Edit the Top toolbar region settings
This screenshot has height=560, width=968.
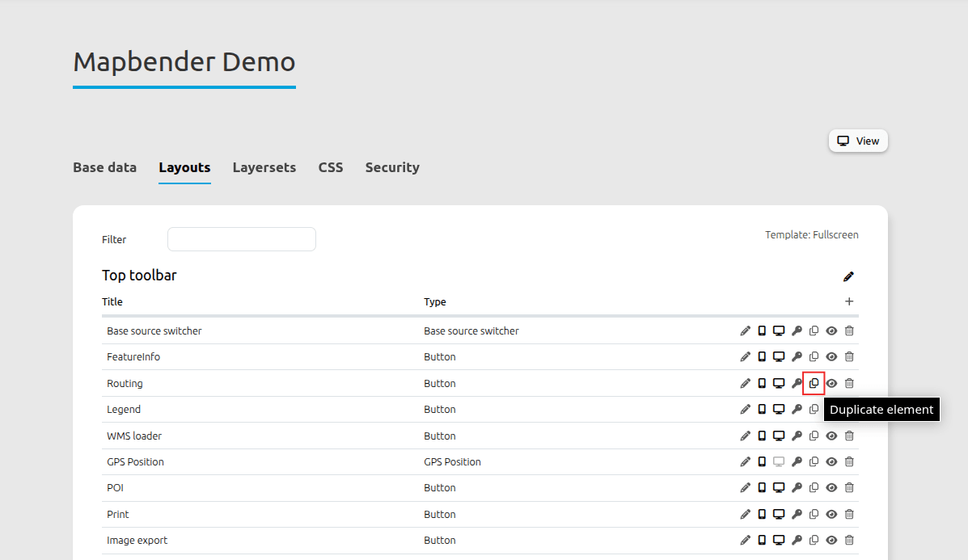point(849,276)
